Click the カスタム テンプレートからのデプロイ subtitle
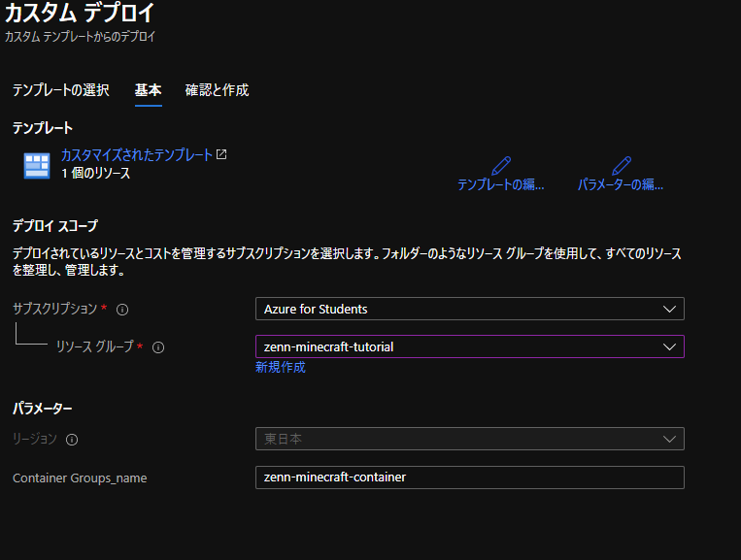The image size is (741, 560). coord(80,36)
